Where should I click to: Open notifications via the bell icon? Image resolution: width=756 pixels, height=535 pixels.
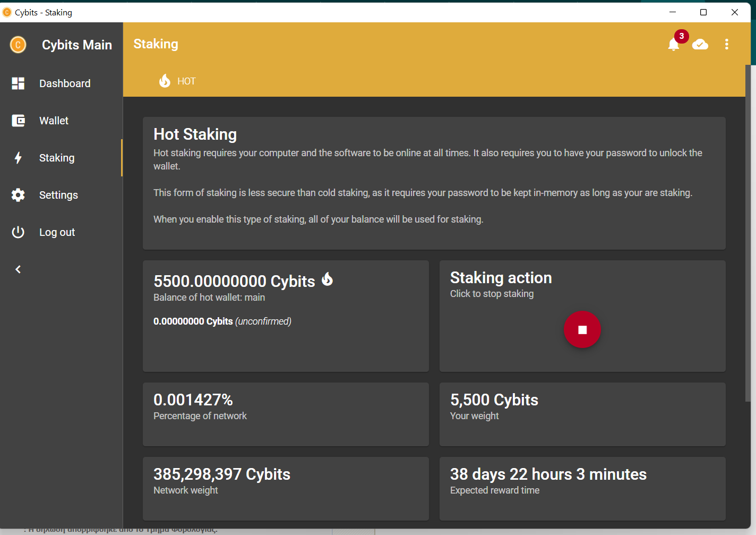tap(673, 45)
